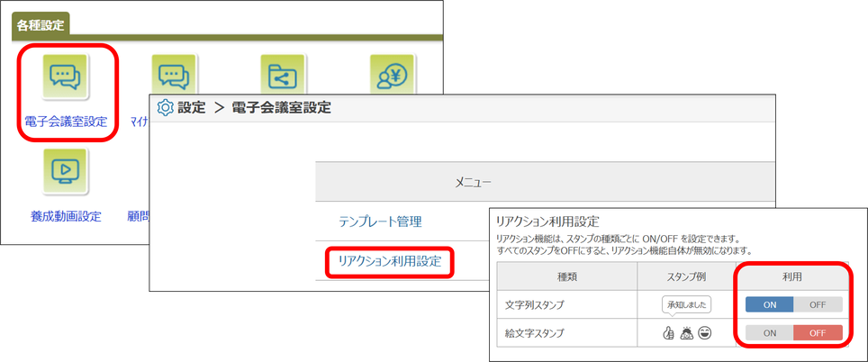Click the second chat icon beside 電子会議室設定

pyautogui.click(x=174, y=77)
